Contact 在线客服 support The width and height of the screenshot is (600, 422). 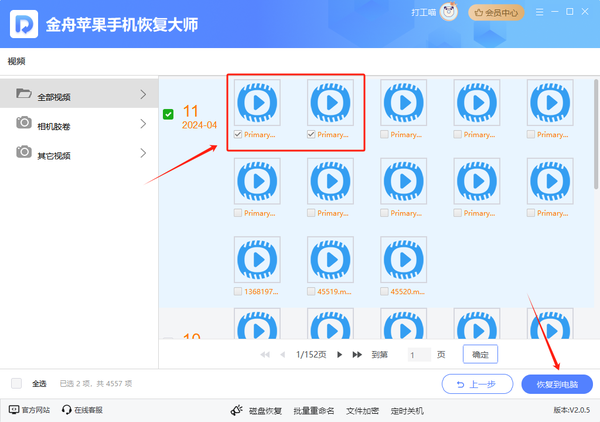click(82, 410)
